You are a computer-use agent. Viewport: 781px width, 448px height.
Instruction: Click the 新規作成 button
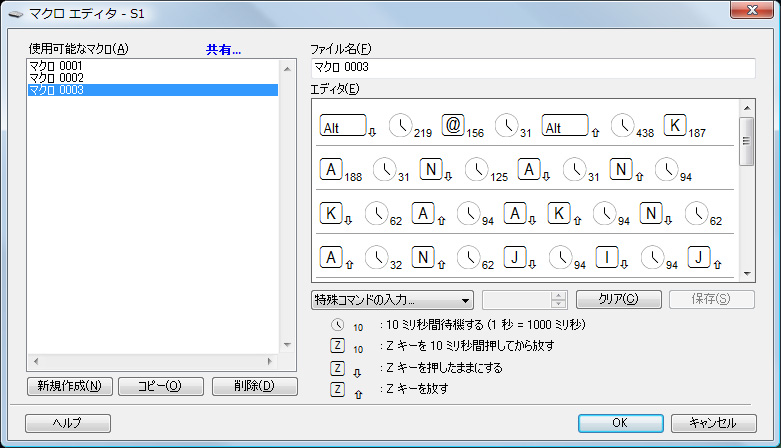(69, 386)
